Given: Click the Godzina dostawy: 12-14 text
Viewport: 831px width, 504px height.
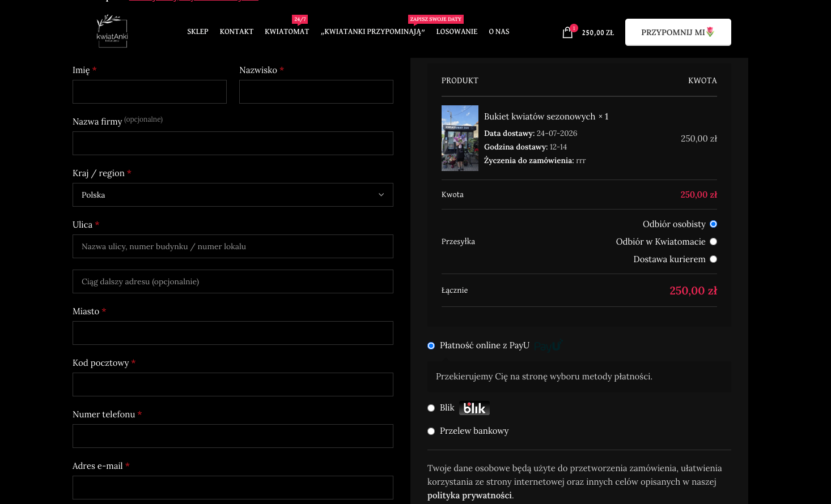Looking at the screenshot, I should 525,147.
